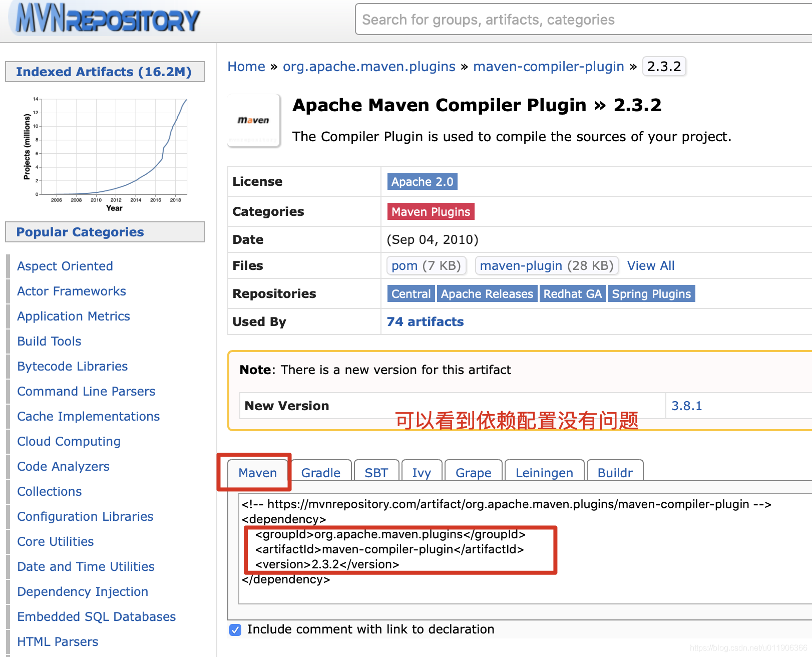Open new version 3.8.1 link

click(x=686, y=406)
